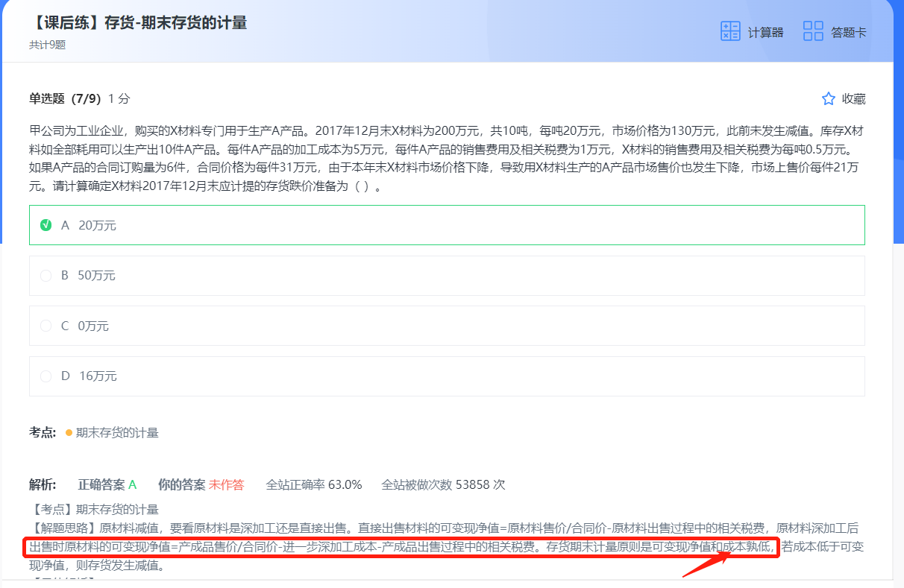The image size is (904, 588).
Task: Click the page title 【课后练】存货-期末存货的计量
Action: coord(138,22)
